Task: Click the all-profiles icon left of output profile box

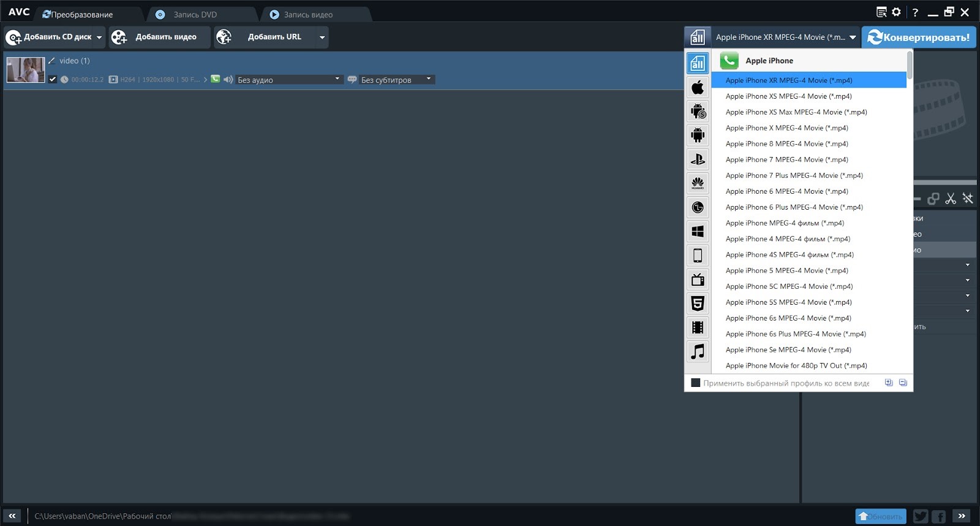Action: [x=698, y=37]
